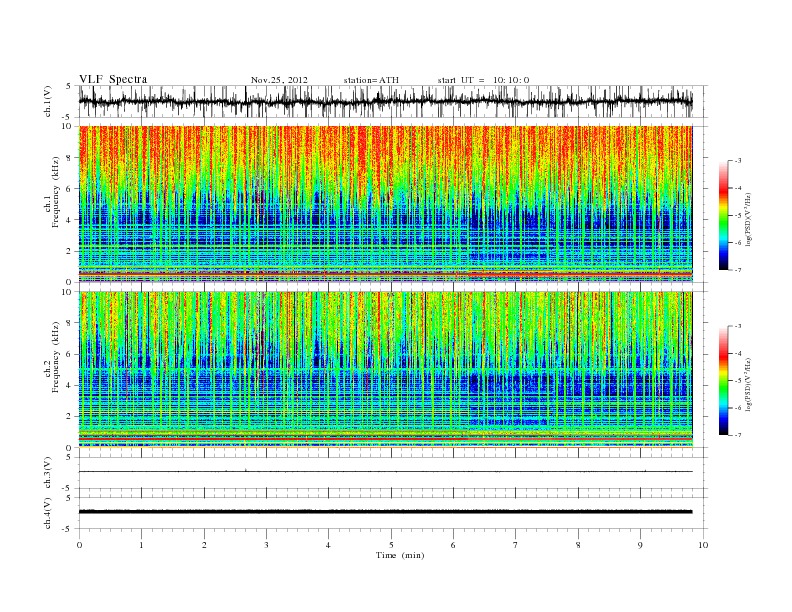
Task: Click the "3" tick on the time axis
Action: [x=266, y=545]
